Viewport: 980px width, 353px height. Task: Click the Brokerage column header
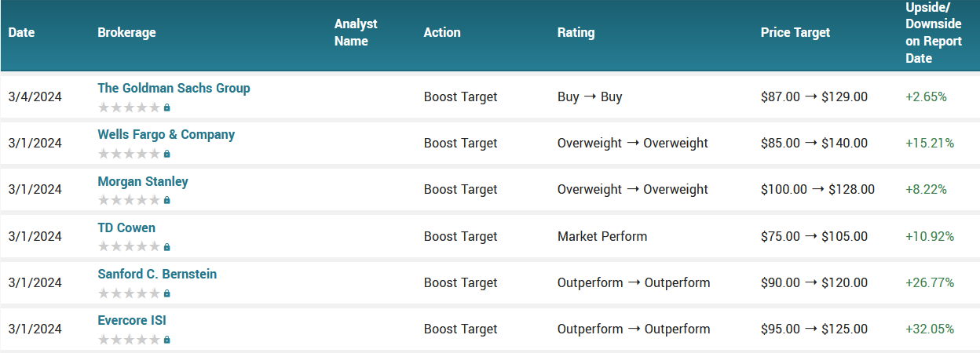126,33
